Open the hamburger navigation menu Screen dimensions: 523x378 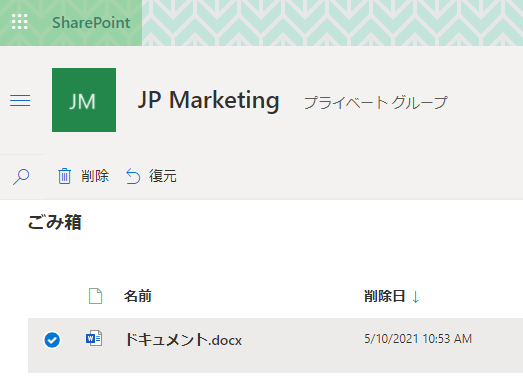pos(20,100)
